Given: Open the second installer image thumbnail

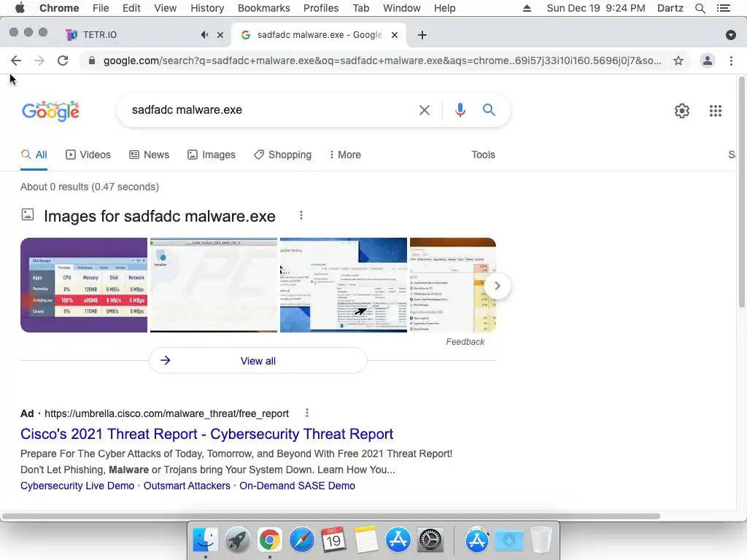Looking at the screenshot, I should coord(214,285).
